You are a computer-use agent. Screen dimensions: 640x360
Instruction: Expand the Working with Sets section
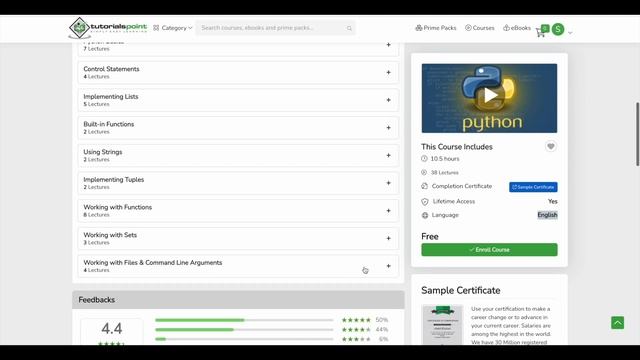point(238,238)
